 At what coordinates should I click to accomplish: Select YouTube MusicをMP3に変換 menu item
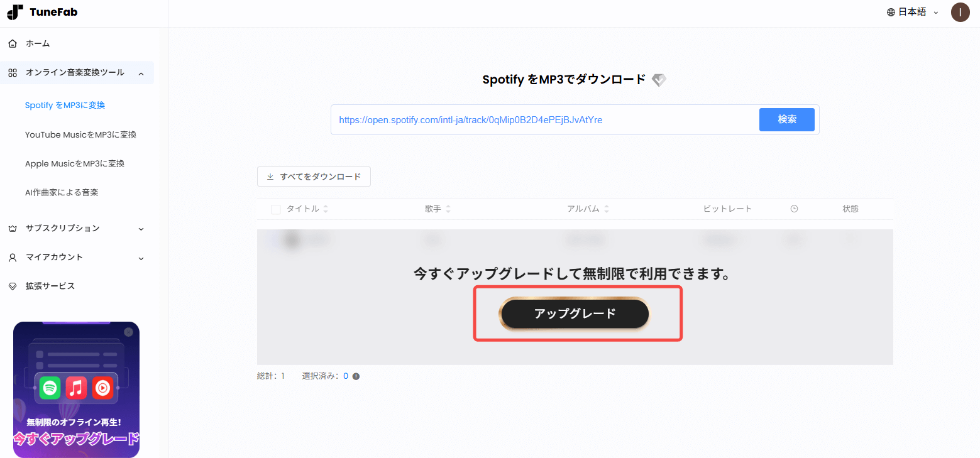[x=80, y=134]
